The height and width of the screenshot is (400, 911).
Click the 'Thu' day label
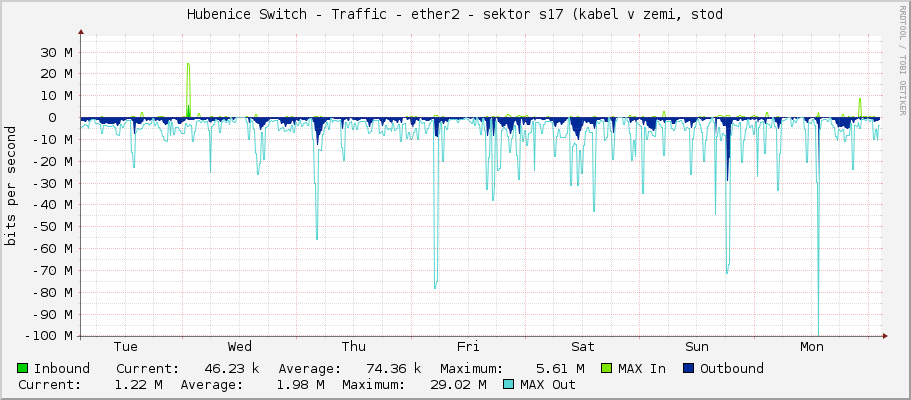tap(354, 347)
